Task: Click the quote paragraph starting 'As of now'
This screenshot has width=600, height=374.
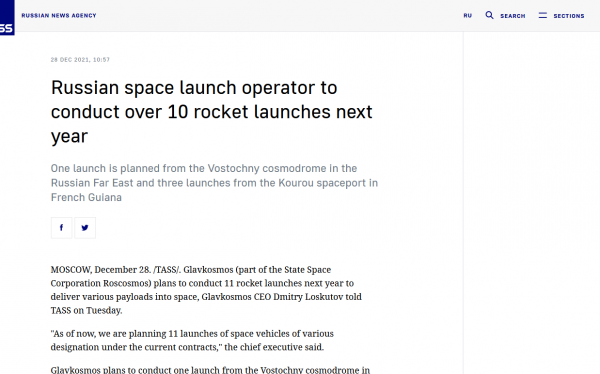Action: point(192,340)
